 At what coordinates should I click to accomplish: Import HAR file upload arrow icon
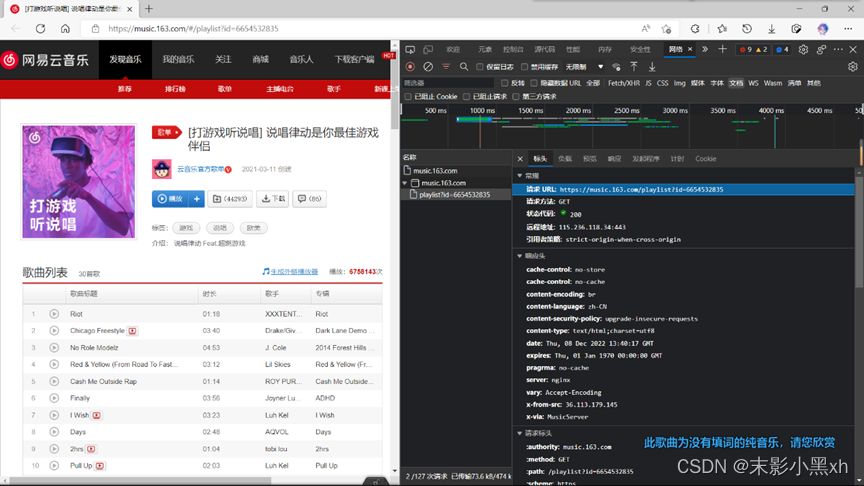634,67
